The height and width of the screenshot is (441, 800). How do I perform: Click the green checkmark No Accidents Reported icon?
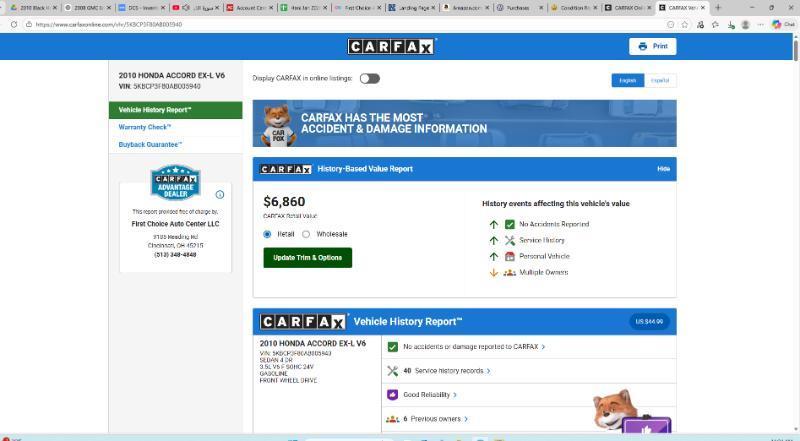(x=510, y=224)
